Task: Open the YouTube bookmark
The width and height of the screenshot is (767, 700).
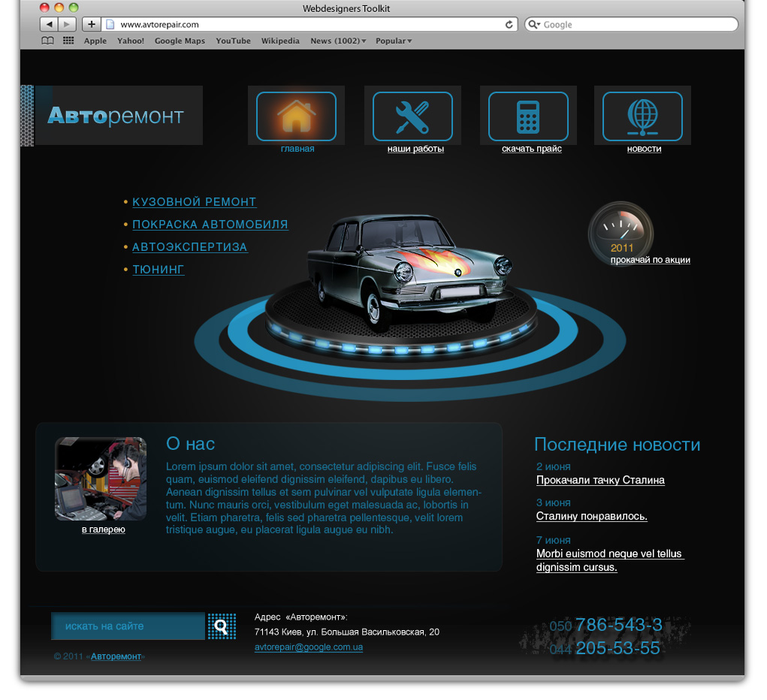Action: pos(233,41)
